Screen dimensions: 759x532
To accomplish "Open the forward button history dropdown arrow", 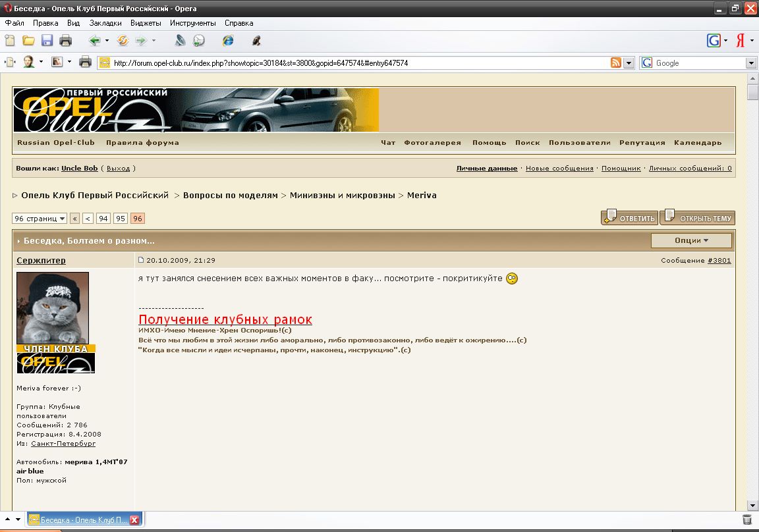I will [x=154, y=41].
